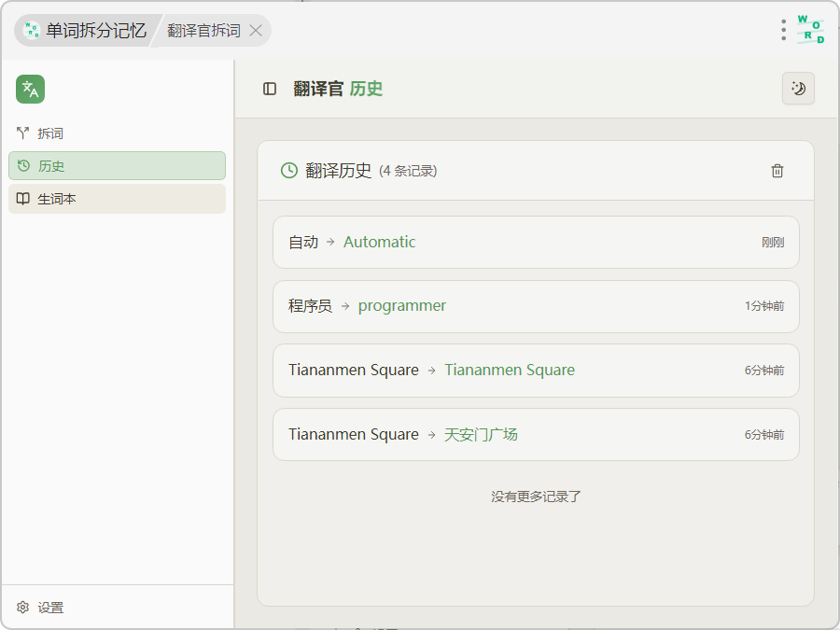Image resolution: width=840 pixels, height=630 pixels.
Task: Open the 自动 → Automatic history record
Action: pos(536,243)
